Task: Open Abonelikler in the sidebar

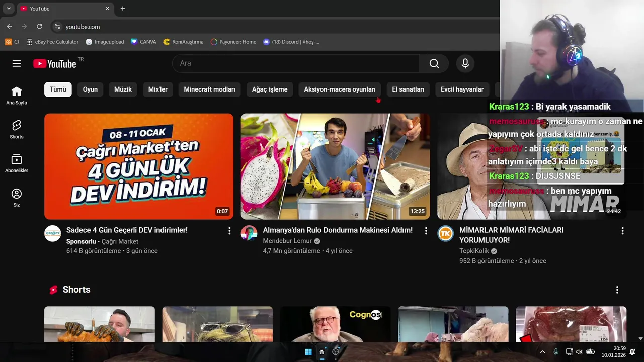Action: [x=17, y=164]
